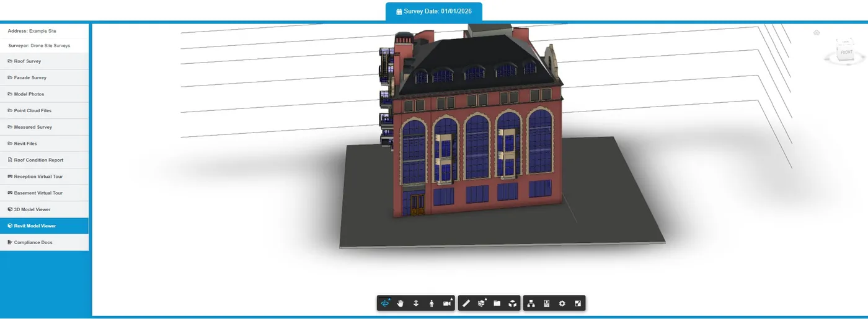Activate First Person walk tool
This screenshot has height=319, width=868.
(432, 303)
